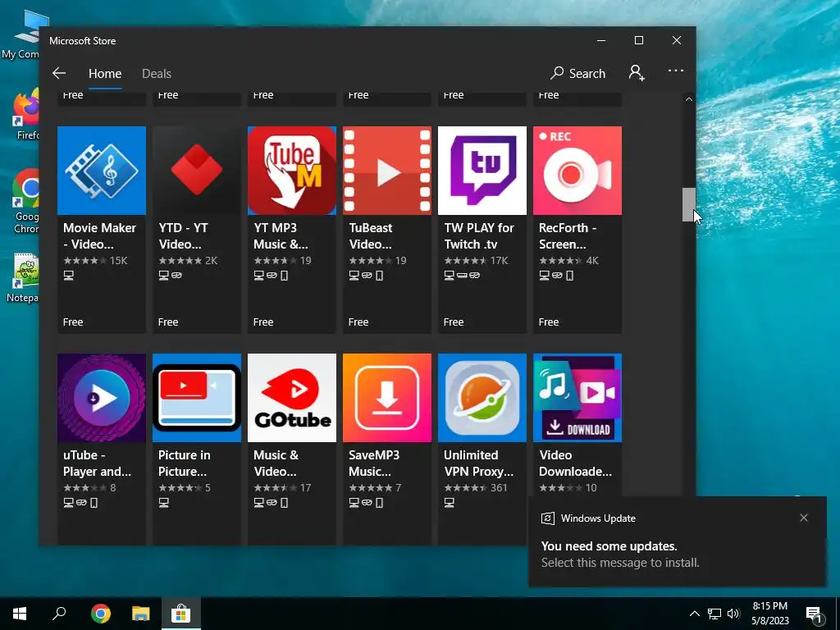
Task: Open the network tray icon
Action: 714,614
